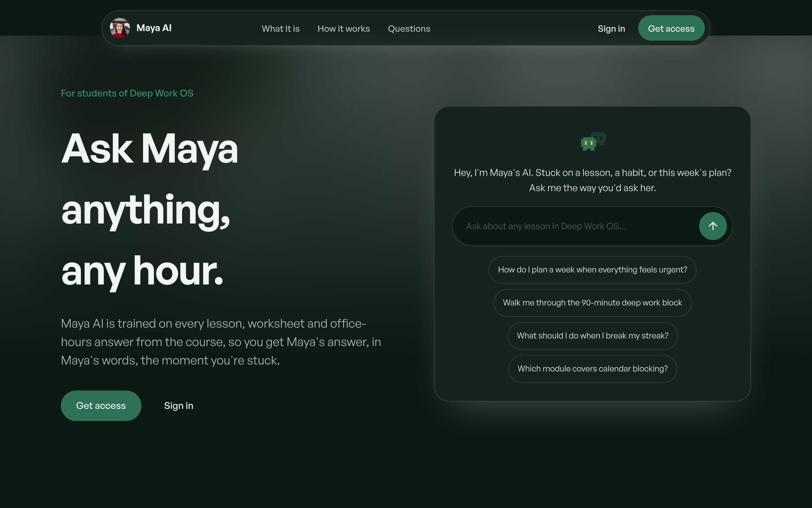Click the pixel robot chat mascot icon
Screen dimensions: 812x508
tap(593, 142)
